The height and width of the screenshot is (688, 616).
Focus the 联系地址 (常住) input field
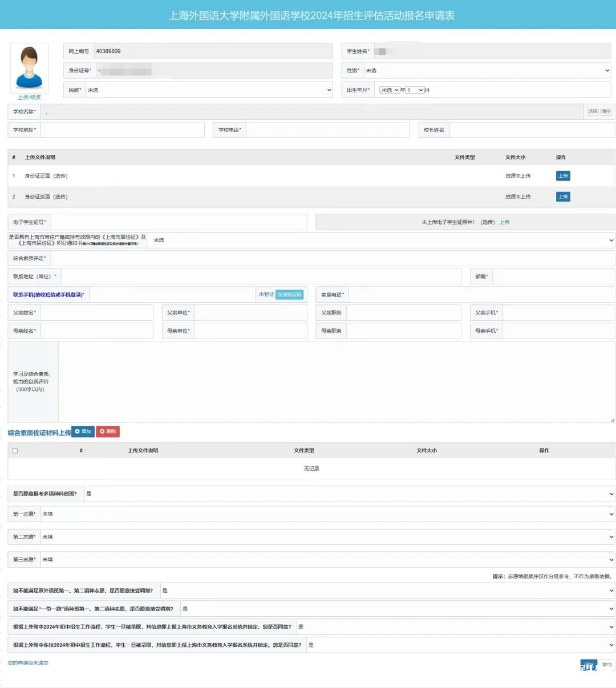(261, 276)
